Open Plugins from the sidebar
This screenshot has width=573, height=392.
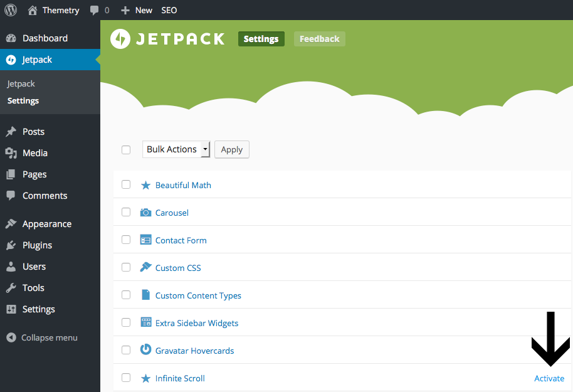point(38,245)
